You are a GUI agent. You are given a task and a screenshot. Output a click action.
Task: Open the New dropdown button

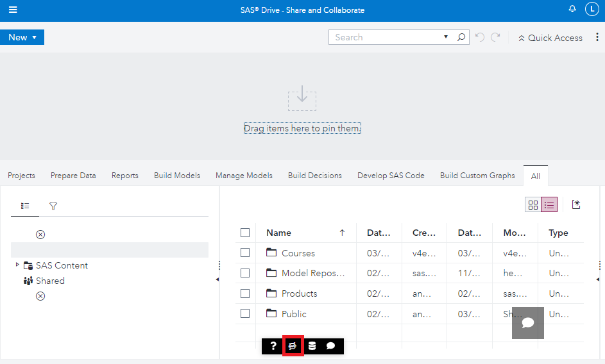(22, 37)
